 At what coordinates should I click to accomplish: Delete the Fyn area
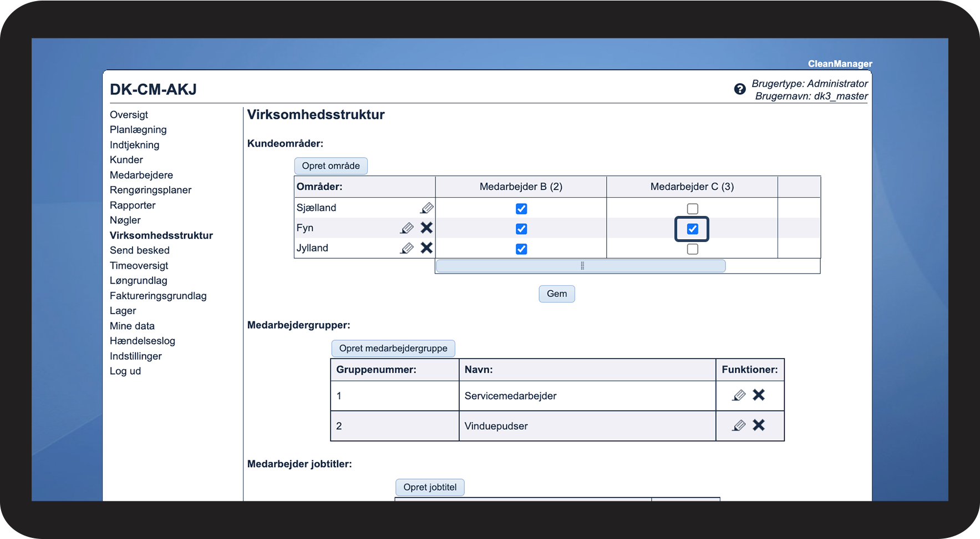click(x=426, y=228)
